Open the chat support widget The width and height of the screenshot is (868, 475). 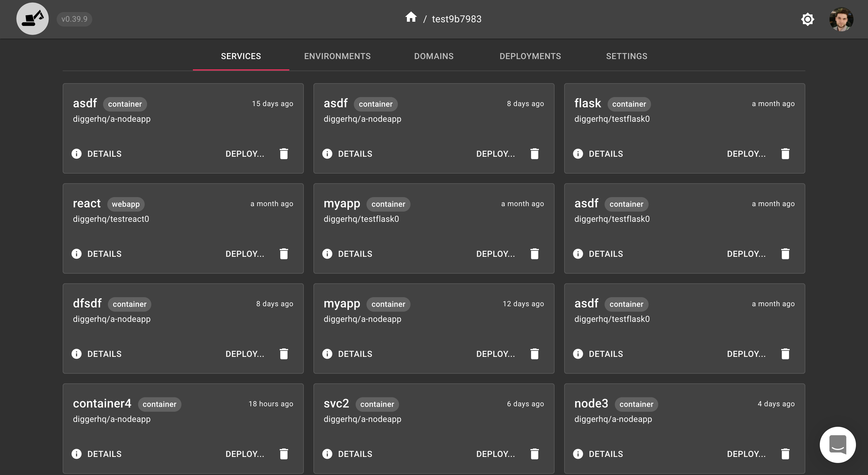tap(837, 445)
